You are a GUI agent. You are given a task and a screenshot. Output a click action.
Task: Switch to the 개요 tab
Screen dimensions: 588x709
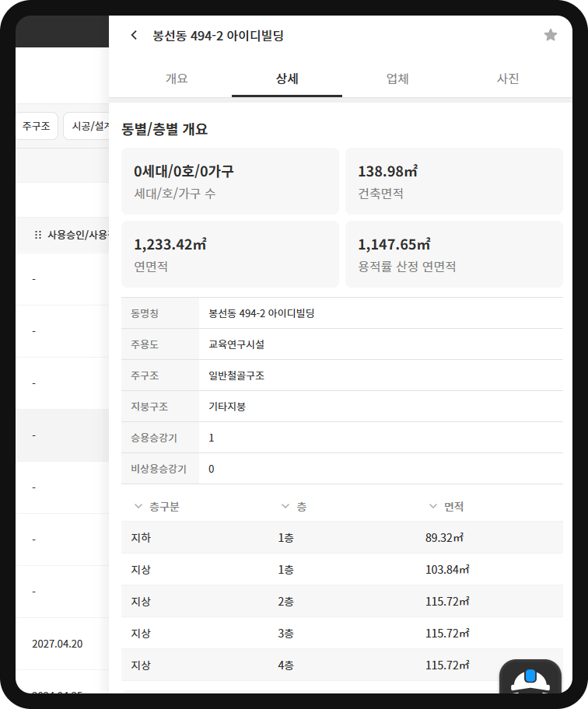coord(177,79)
